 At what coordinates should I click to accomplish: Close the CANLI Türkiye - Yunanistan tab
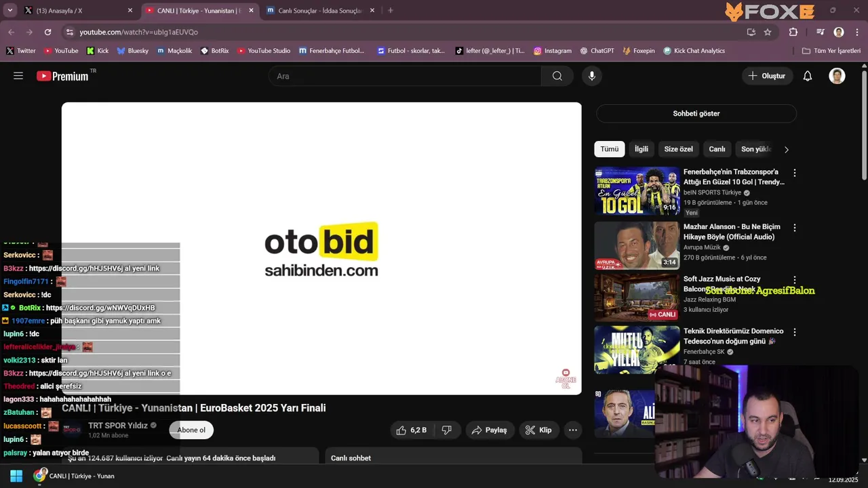[251, 10]
